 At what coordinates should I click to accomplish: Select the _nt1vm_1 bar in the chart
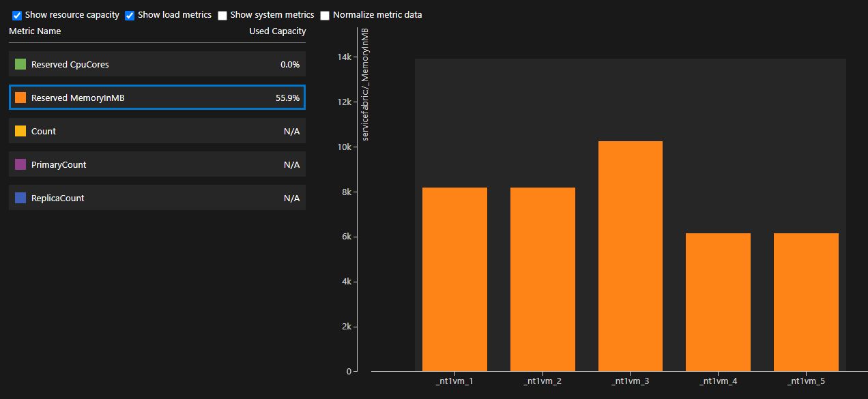pos(454,280)
